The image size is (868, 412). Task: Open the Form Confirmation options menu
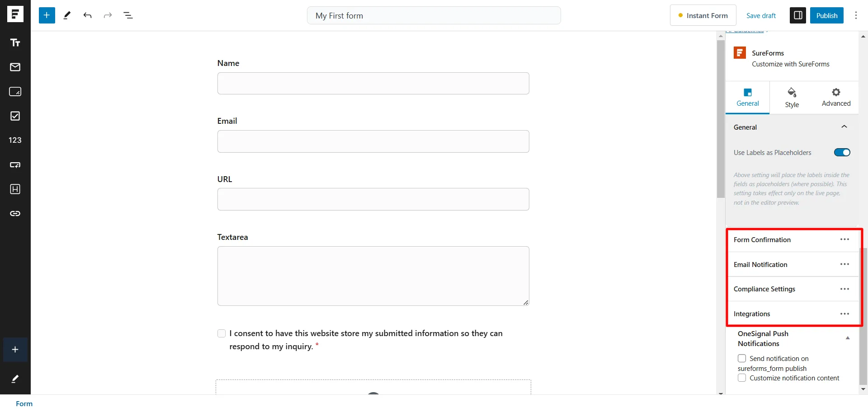[x=844, y=239]
